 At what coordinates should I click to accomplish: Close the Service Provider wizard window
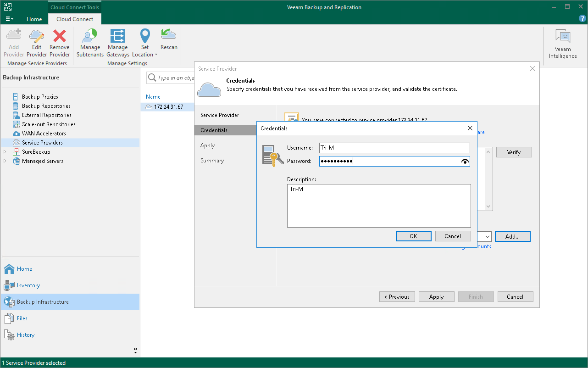point(533,69)
